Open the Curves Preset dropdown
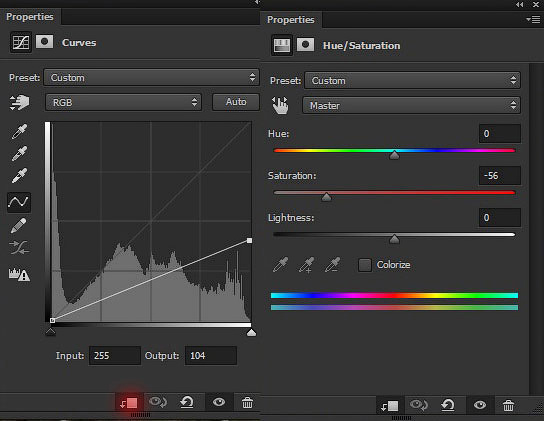The height and width of the screenshot is (421, 544). (x=151, y=77)
